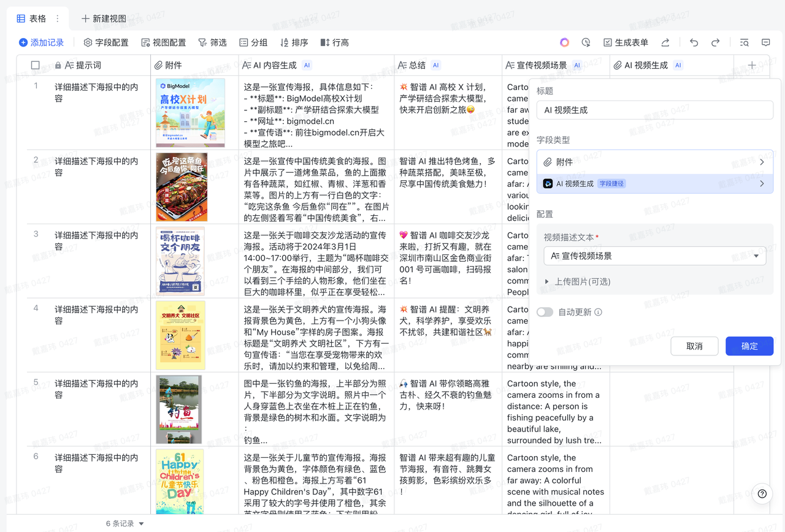785x532 pixels.
Task: Click the colorful AI assistant ring icon
Action: [x=564, y=42]
